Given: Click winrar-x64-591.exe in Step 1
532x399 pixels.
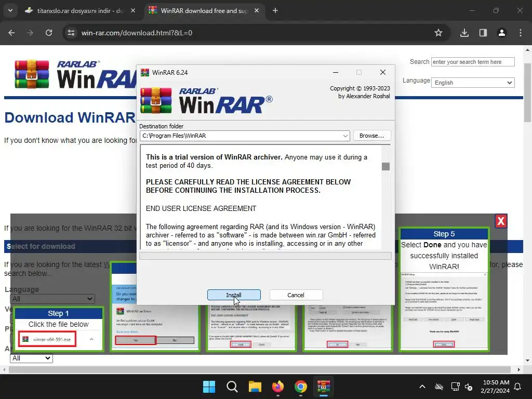Looking at the screenshot, I should point(47,339).
